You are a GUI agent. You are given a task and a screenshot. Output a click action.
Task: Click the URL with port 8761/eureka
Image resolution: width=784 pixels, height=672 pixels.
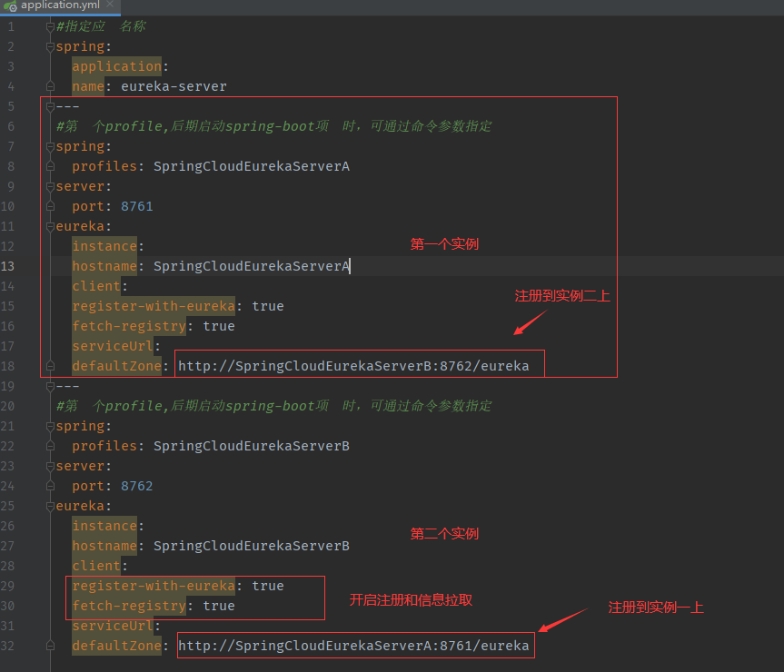[353, 646]
